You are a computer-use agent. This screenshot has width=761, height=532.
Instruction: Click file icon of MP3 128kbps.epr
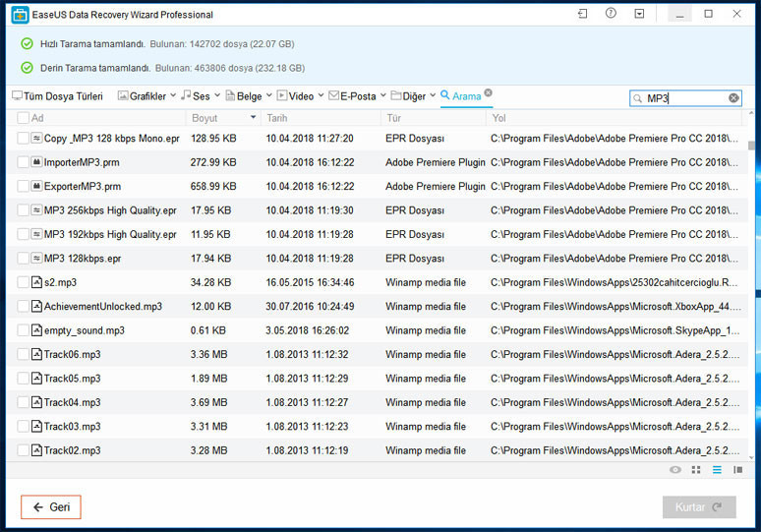click(x=36, y=259)
